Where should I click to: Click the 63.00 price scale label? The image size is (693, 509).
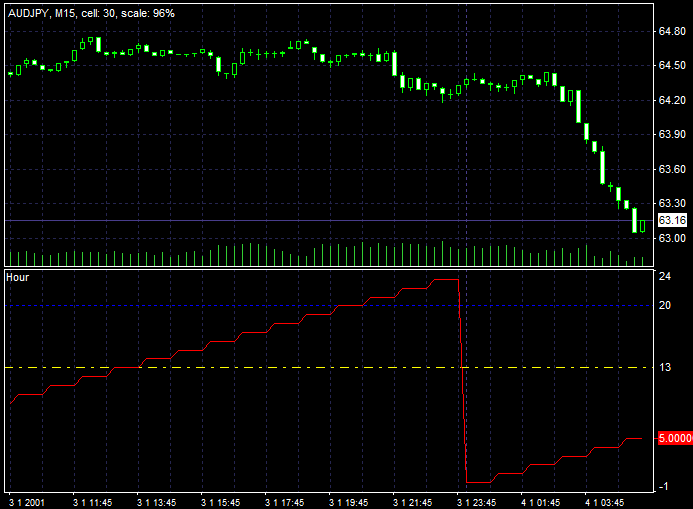click(x=672, y=238)
